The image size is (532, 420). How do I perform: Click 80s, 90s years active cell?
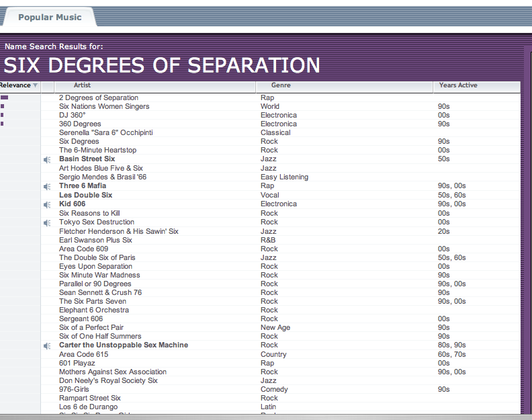tap(452, 345)
